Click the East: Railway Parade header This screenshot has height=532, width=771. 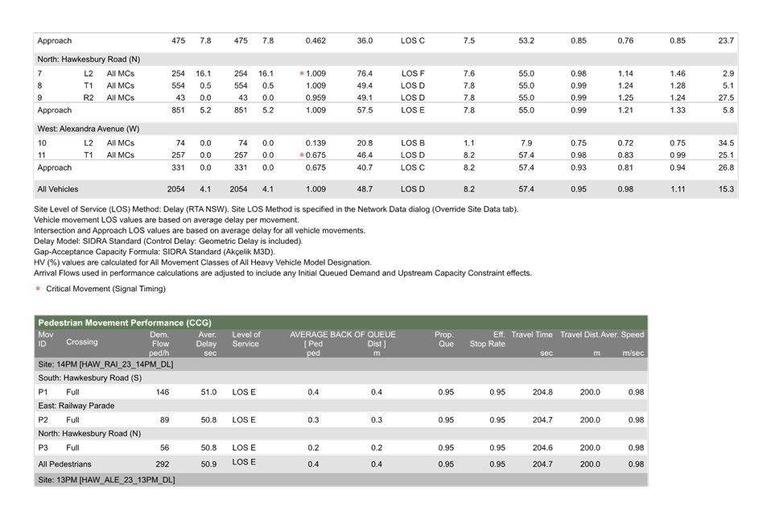(76, 406)
